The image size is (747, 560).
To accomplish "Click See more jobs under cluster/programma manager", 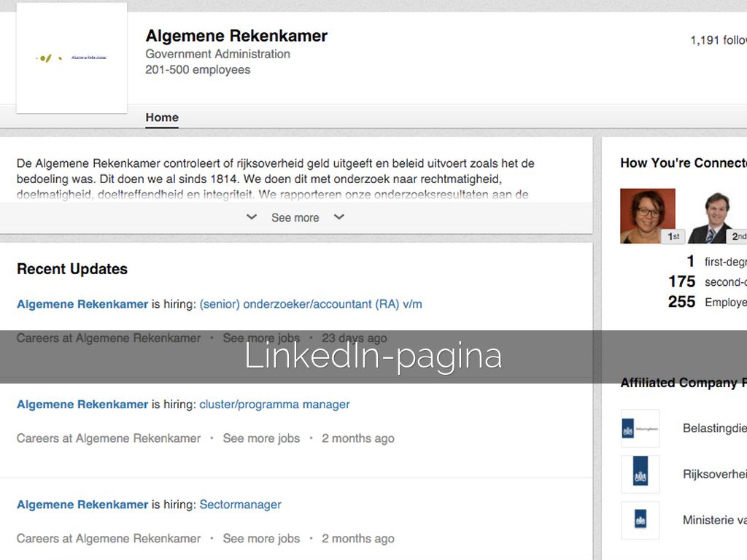I will tap(261, 438).
